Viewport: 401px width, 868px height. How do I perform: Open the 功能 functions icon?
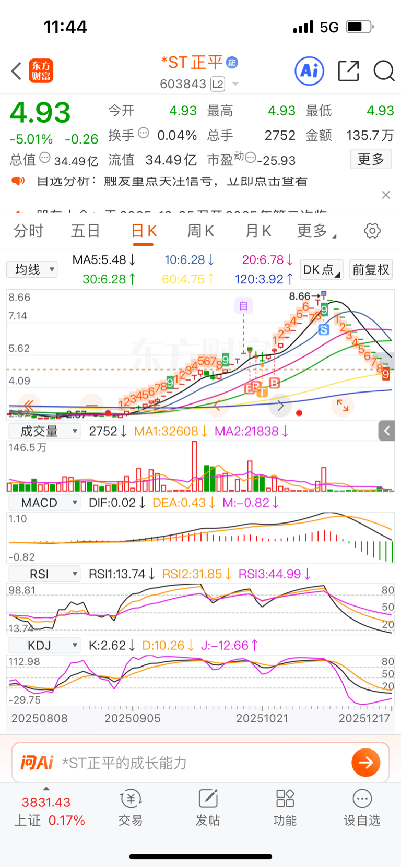coord(285,807)
